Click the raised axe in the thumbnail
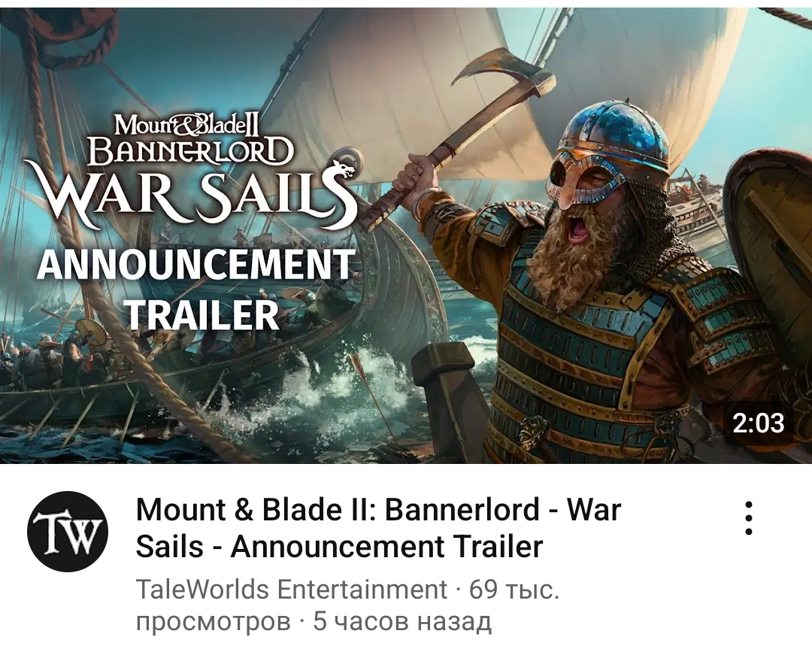 pos(466,131)
